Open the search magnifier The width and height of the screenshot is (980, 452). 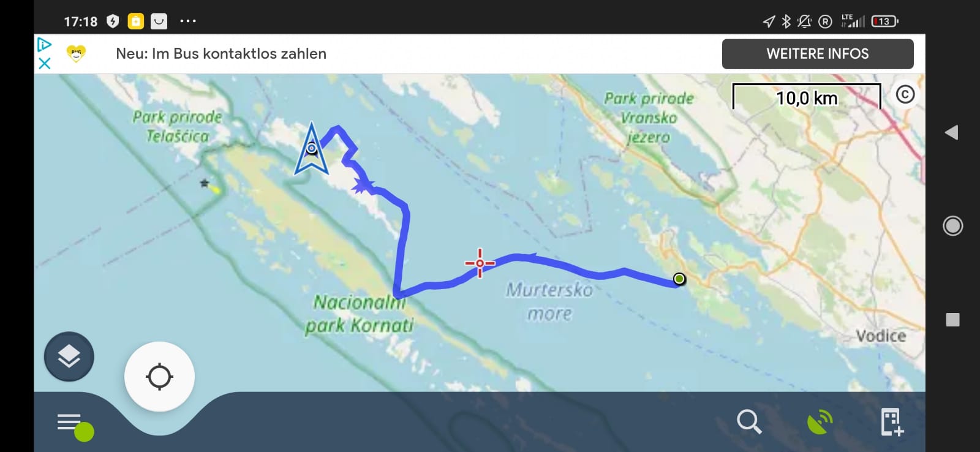(749, 422)
